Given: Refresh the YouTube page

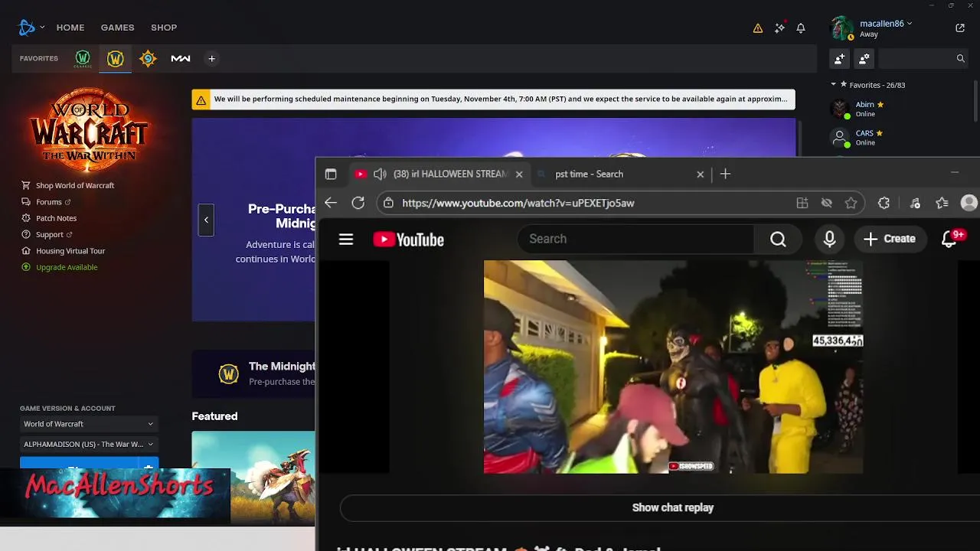Looking at the screenshot, I should point(358,203).
